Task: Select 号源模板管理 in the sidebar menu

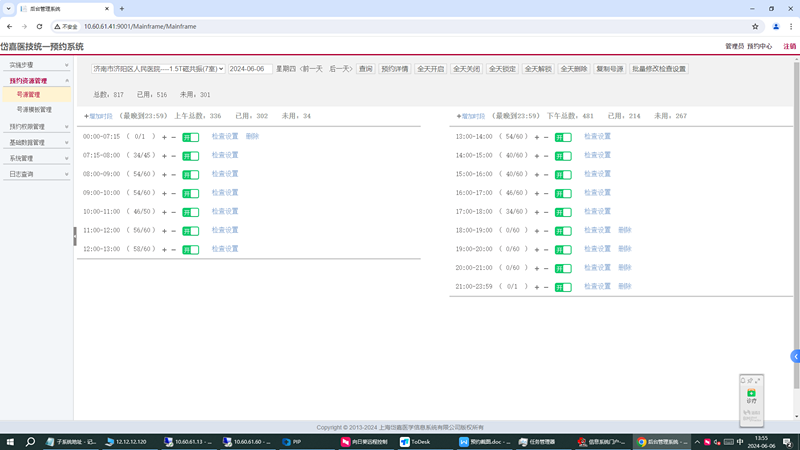Action: tap(34, 109)
